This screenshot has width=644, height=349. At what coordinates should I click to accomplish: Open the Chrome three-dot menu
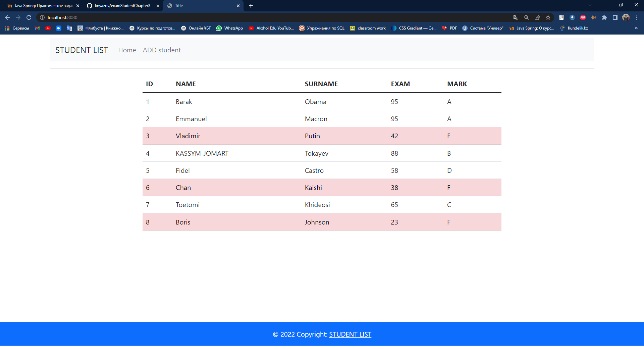click(637, 17)
